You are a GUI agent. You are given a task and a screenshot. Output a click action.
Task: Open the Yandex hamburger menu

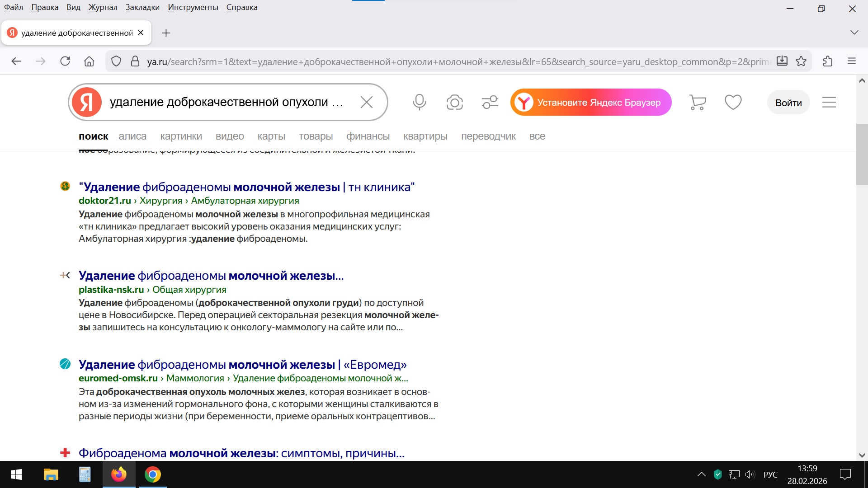click(829, 102)
